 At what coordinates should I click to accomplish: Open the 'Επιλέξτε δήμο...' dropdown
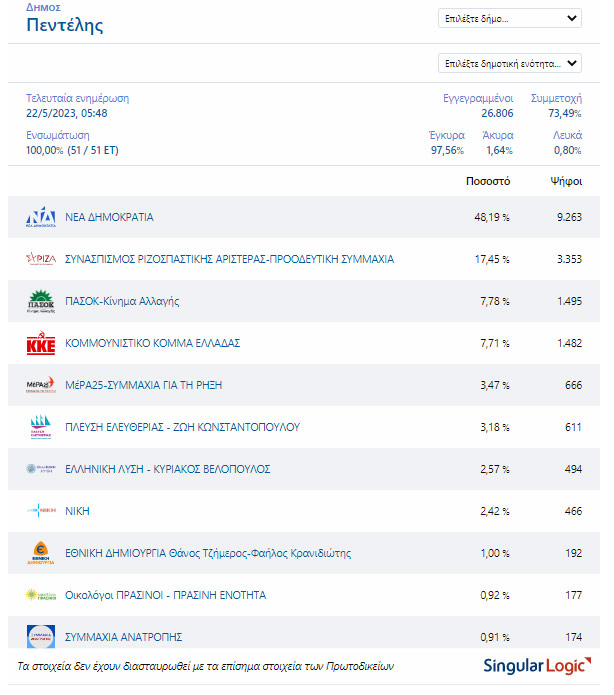510,18
